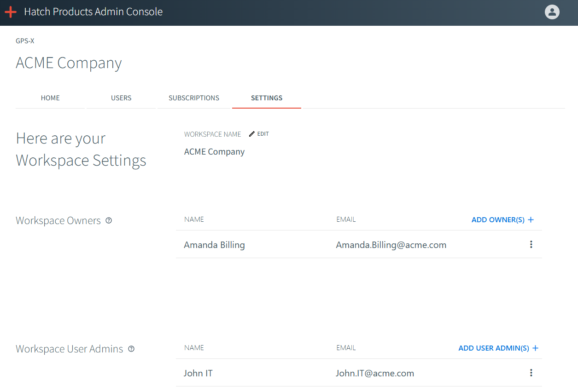
Task: Select the SETTINGS tab
Action: 266,98
